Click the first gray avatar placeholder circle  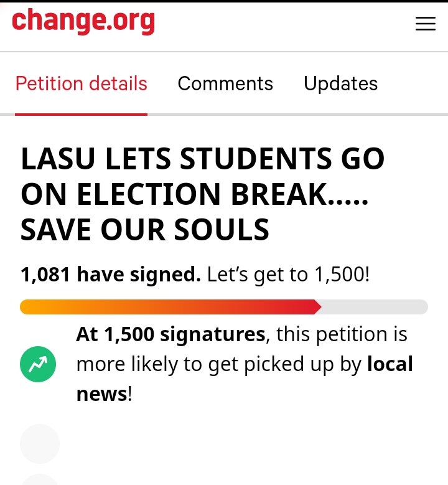[40, 443]
